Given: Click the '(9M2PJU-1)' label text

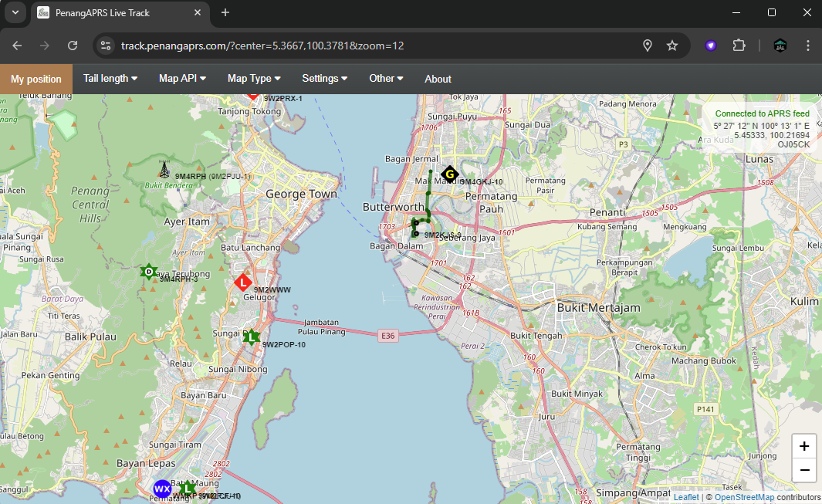Looking at the screenshot, I should 230,177.
